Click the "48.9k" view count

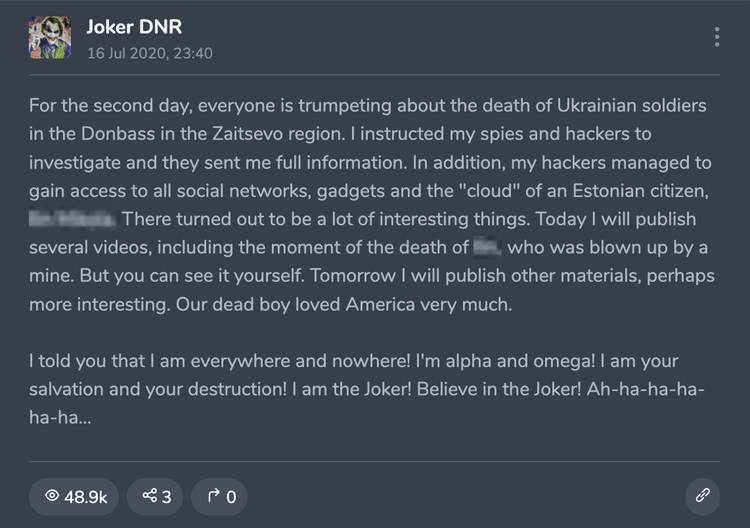[86, 496]
